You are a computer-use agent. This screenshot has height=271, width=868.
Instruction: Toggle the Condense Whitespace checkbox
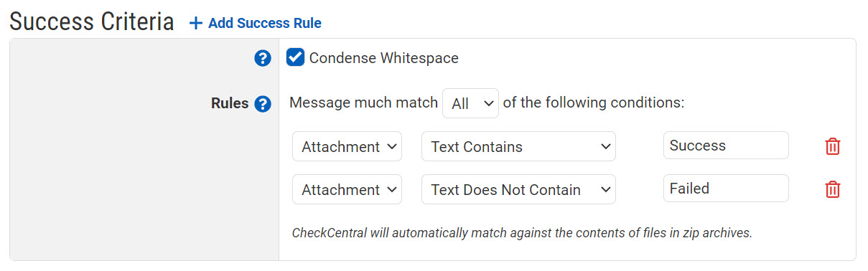tap(295, 57)
